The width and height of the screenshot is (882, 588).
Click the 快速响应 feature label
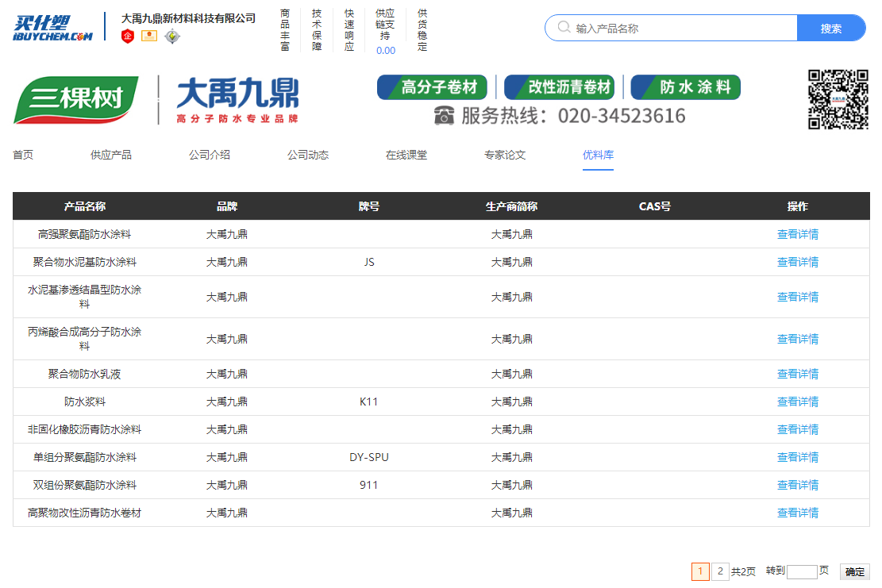pyautogui.click(x=349, y=30)
